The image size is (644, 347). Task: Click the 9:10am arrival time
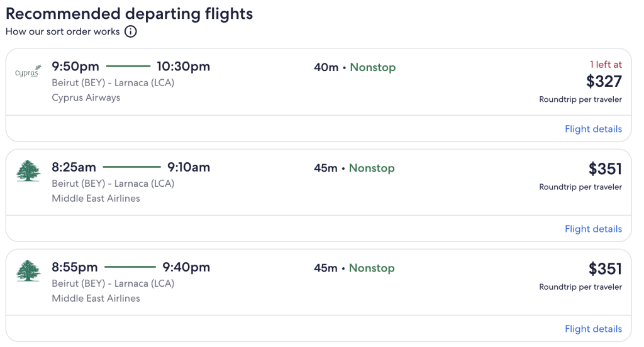point(189,167)
